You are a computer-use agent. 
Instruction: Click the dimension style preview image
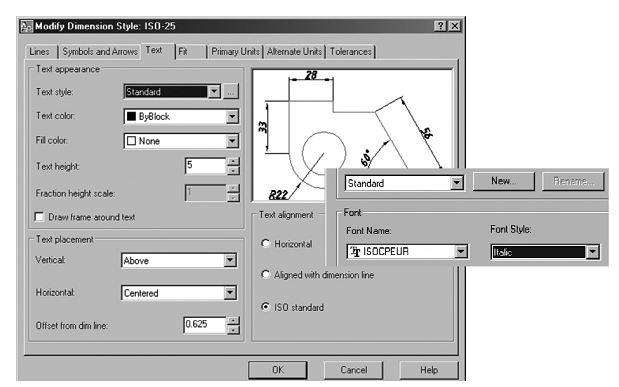pos(352,134)
